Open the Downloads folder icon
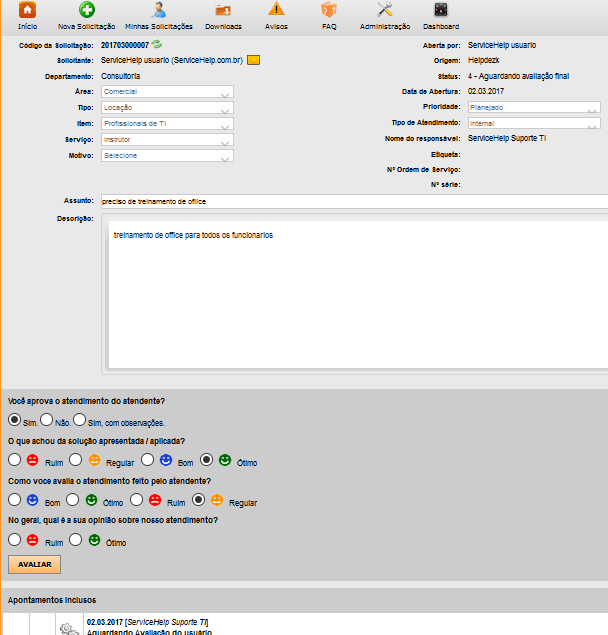Screen dimensions: 608x635 223,10
